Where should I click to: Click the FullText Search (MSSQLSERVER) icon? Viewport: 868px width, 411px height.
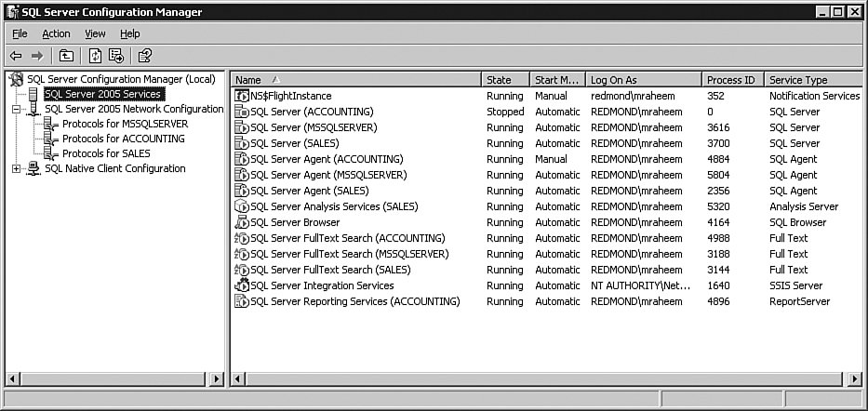[x=242, y=254]
